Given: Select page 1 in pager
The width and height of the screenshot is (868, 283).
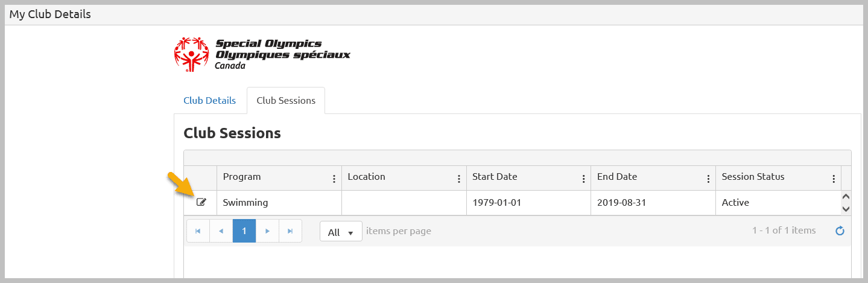Looking at the screenshot, I should click(244, 231).
